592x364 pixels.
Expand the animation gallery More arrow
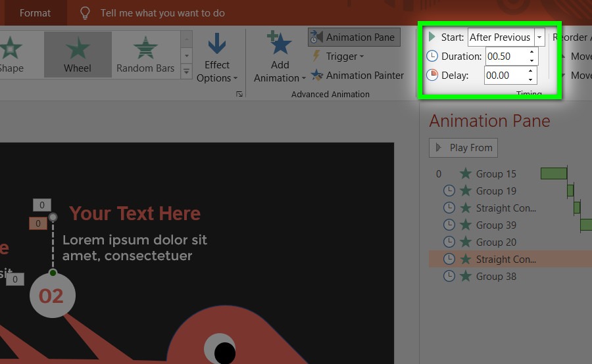[x=187, y=72]
